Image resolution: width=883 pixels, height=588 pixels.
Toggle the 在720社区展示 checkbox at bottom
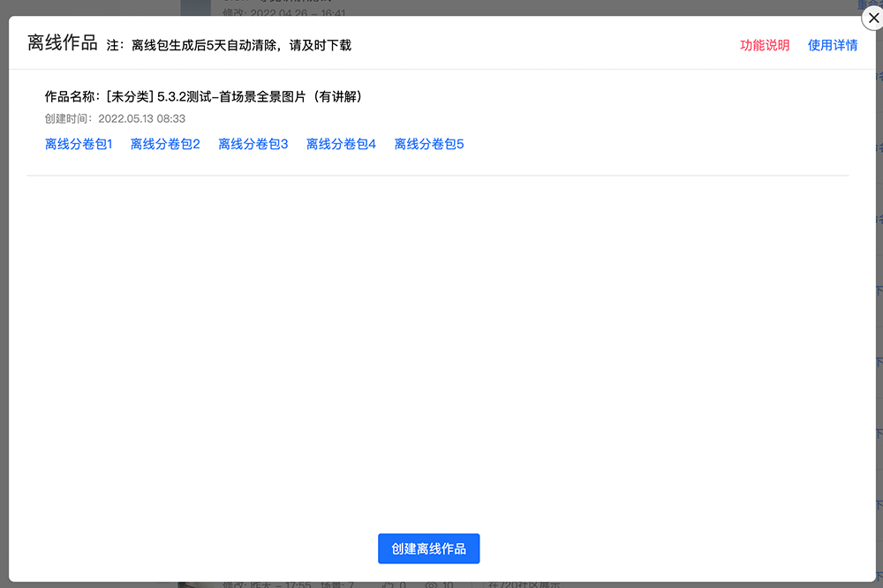click(x=482, y=584)
